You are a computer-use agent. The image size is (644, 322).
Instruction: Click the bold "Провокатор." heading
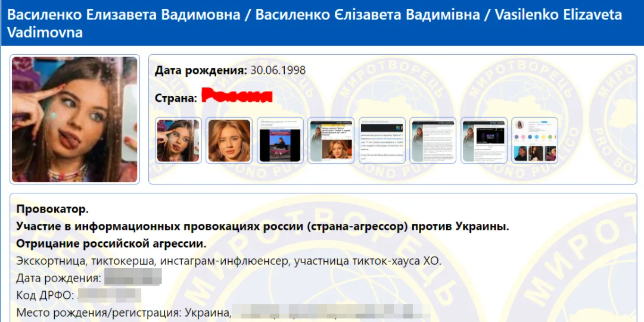(x=52, y=209)
